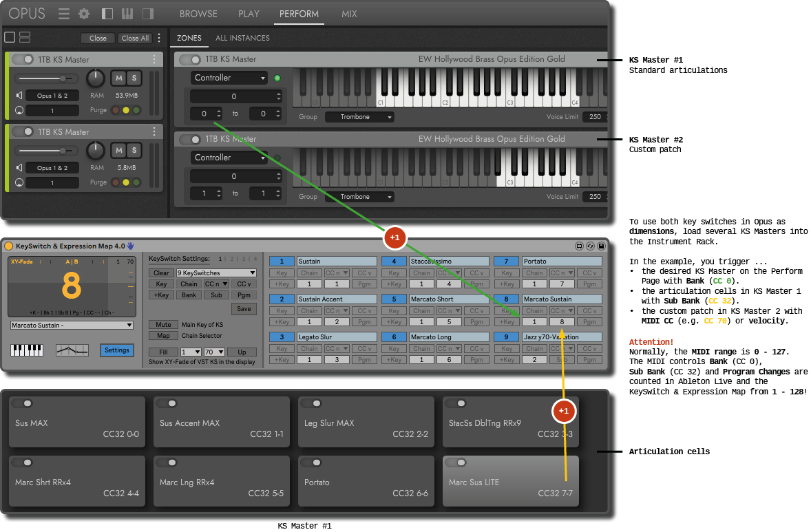Click red purge indicator in first rack instrument

(x=116, y=110)
